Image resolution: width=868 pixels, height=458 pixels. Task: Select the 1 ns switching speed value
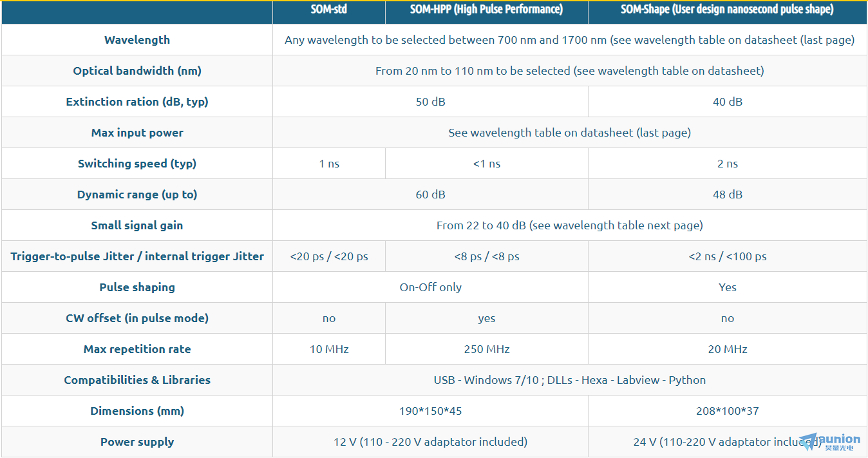point(329,164)
